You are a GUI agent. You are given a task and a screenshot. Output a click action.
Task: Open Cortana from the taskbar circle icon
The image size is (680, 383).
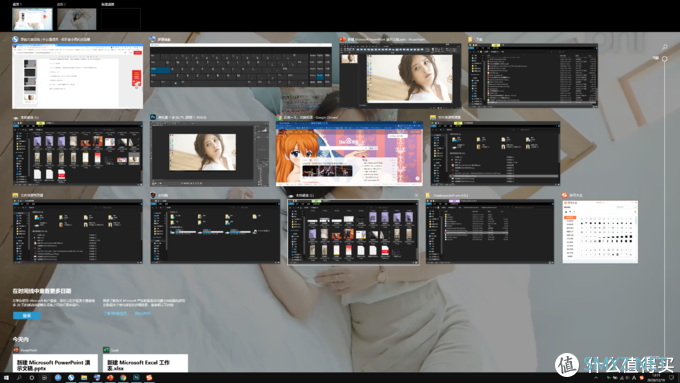click(x=32, y=378)
